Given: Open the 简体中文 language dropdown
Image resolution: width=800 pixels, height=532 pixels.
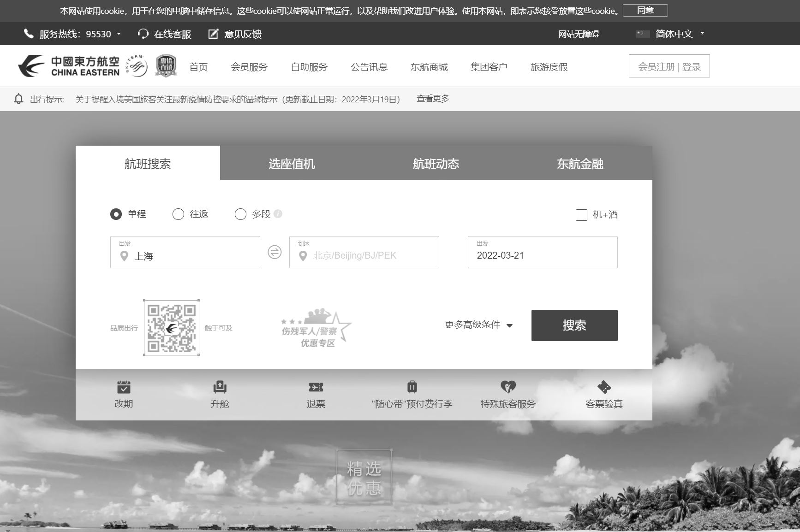Looking at the screenshot, I should click(674, 34).
